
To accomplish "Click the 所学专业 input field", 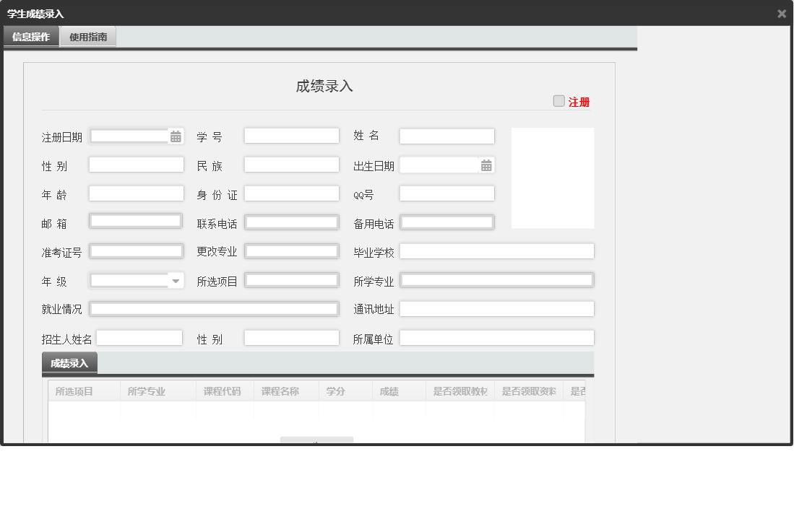I will (497, 280).
